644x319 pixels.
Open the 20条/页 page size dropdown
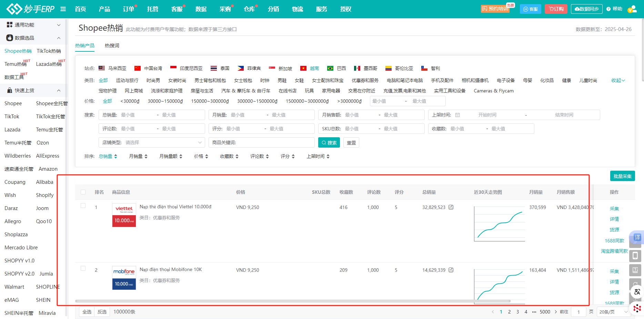pos(613,312)
